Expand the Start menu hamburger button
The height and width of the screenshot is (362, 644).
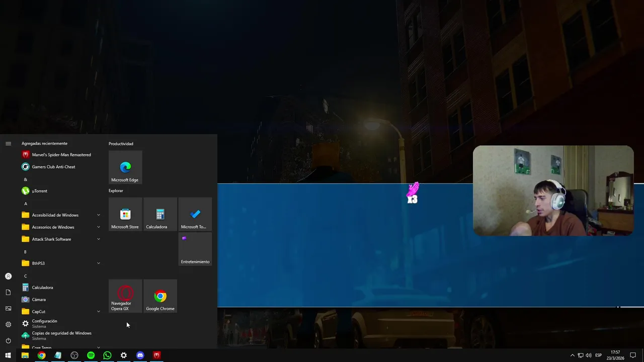[x=8, y=143]
